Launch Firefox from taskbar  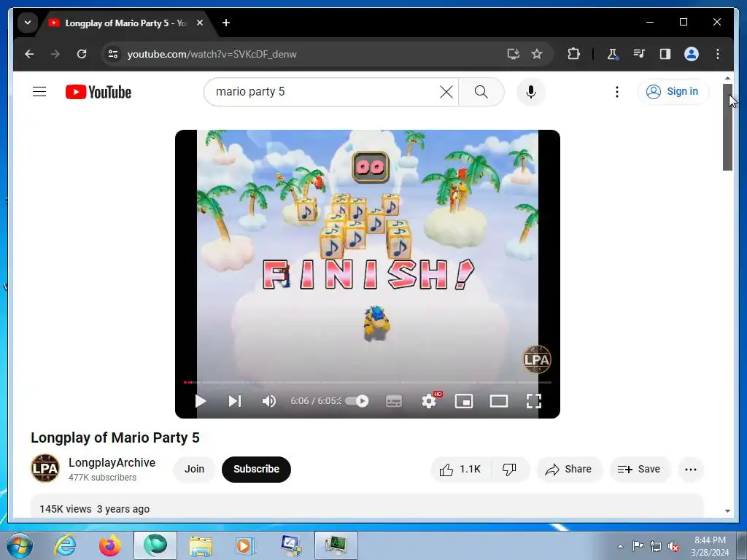[109, 545]
